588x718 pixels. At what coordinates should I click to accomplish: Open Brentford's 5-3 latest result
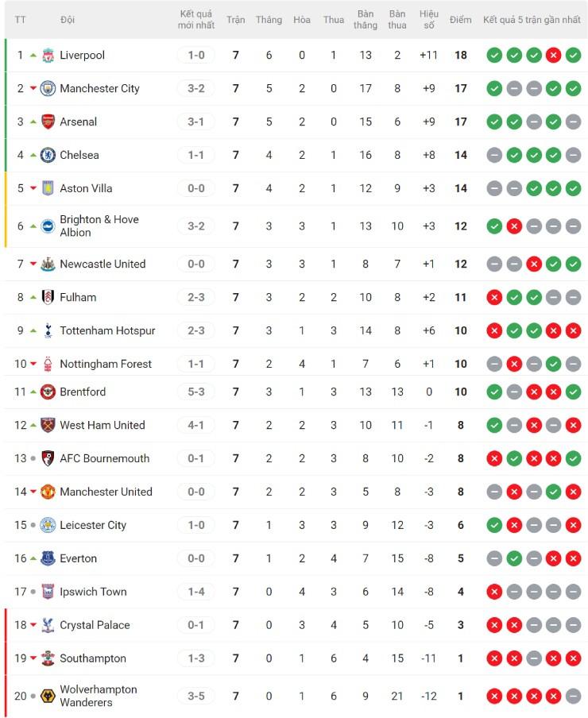click(196, 392)
